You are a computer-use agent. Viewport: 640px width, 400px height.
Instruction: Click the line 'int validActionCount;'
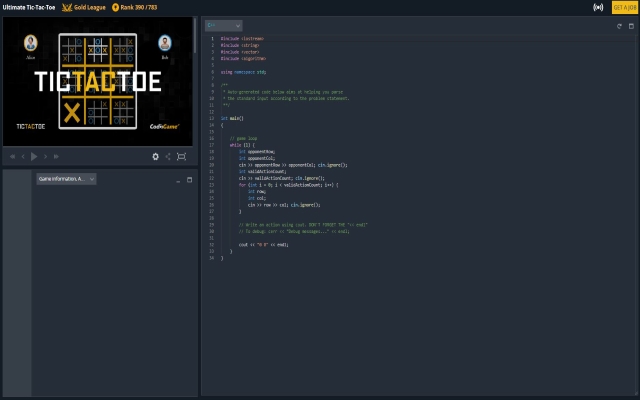coord(262,171)
